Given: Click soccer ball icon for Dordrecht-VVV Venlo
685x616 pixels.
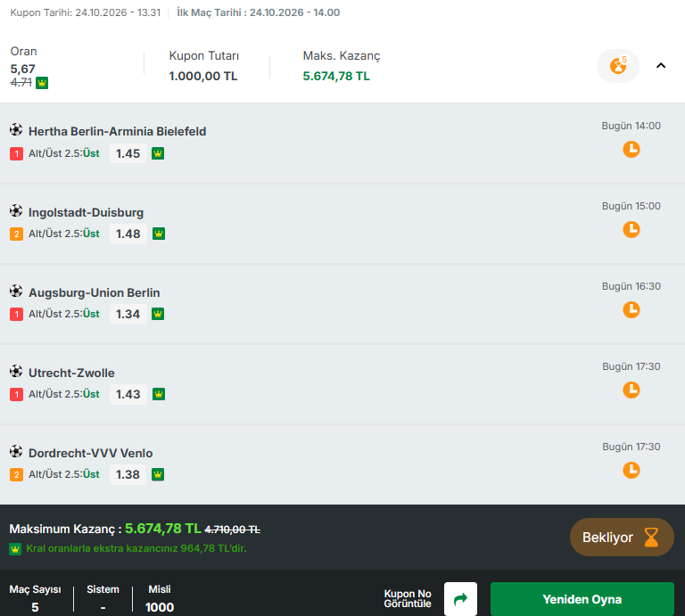Looking at the screenshot, I should pos(16,451).
